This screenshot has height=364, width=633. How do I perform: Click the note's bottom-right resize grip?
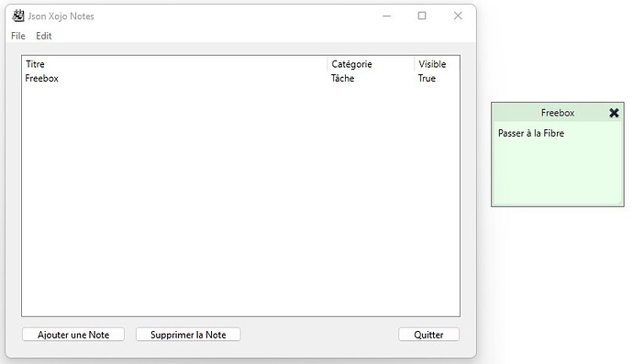[x=620, y=203]
